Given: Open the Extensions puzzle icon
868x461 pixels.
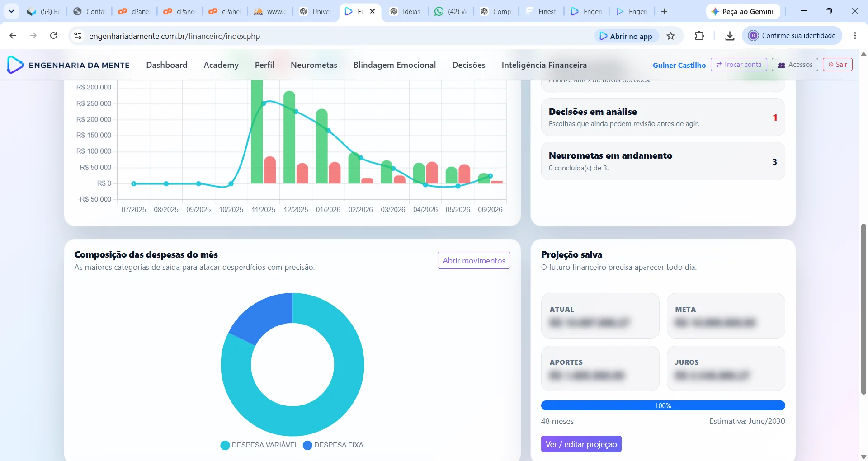Looking at the screenshot, I should (699, 36).
